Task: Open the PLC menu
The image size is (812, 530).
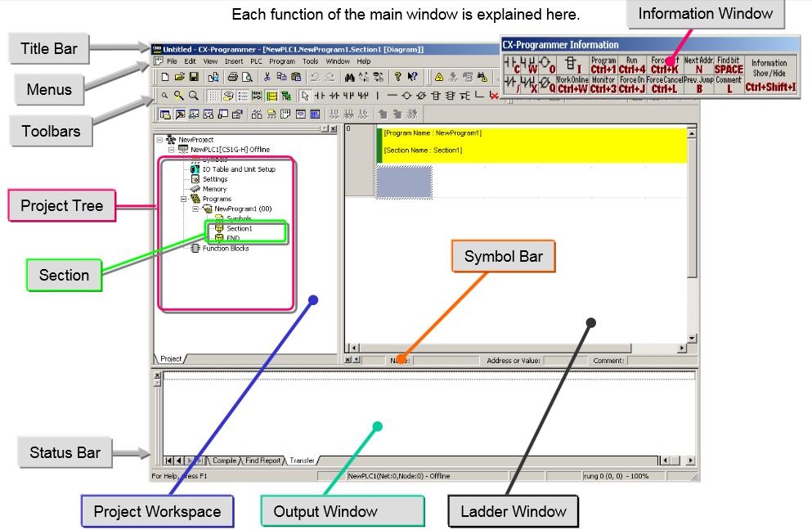Action: 256,61
